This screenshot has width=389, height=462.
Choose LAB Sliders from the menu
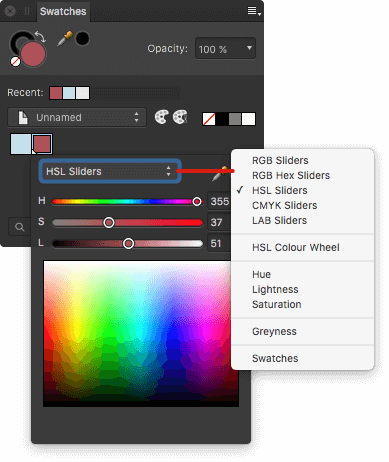pyautogui.click(x=279, y=220)
